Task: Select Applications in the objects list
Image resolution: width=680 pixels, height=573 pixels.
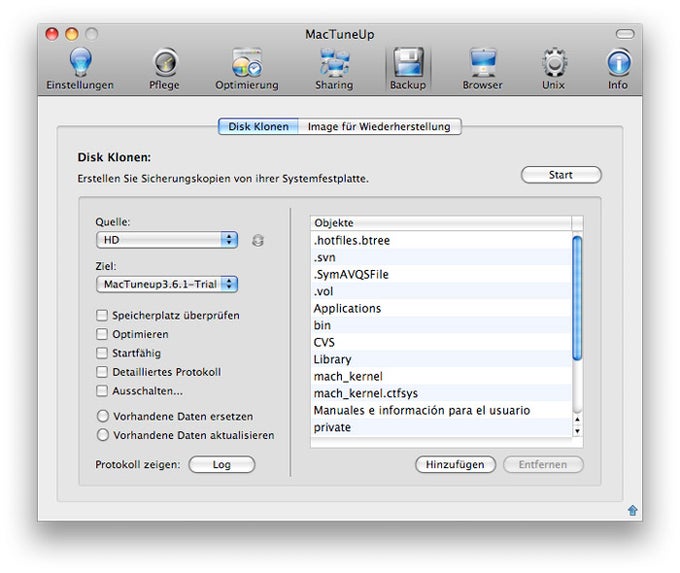Action: 441,308
